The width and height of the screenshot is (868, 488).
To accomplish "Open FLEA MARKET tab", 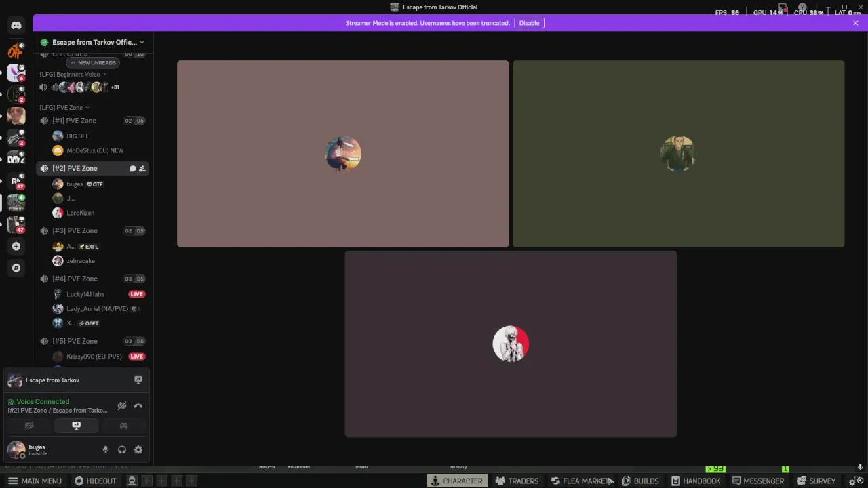I will coord(582,481).
